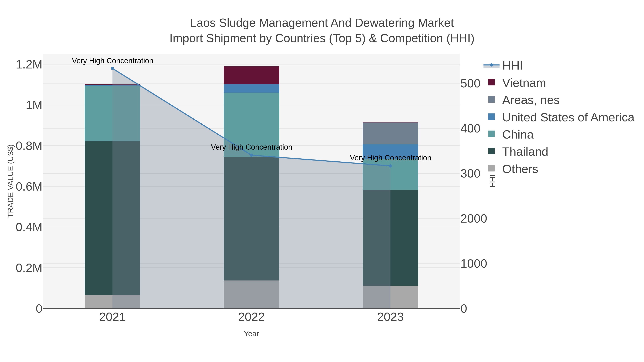
Task: Toggle the Thailand series legend label
Action: pyautogui.click(x=525, y=152)
